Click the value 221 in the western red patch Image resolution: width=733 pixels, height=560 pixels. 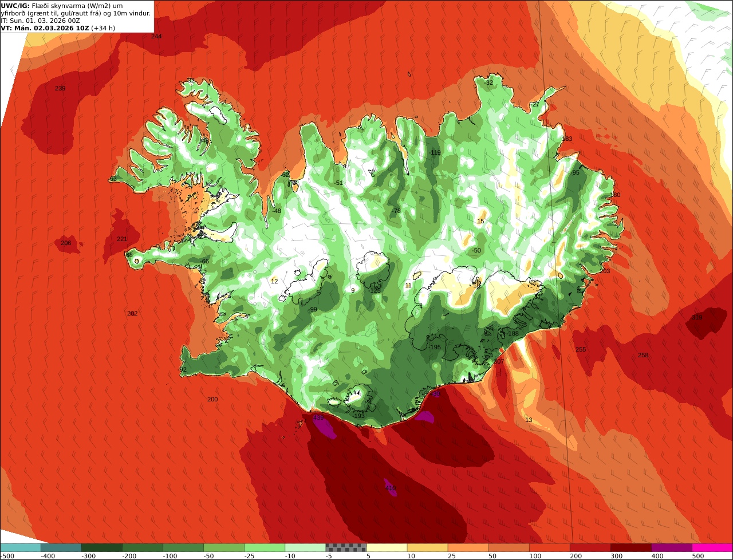pyautogui.click(x=122, y=239)
